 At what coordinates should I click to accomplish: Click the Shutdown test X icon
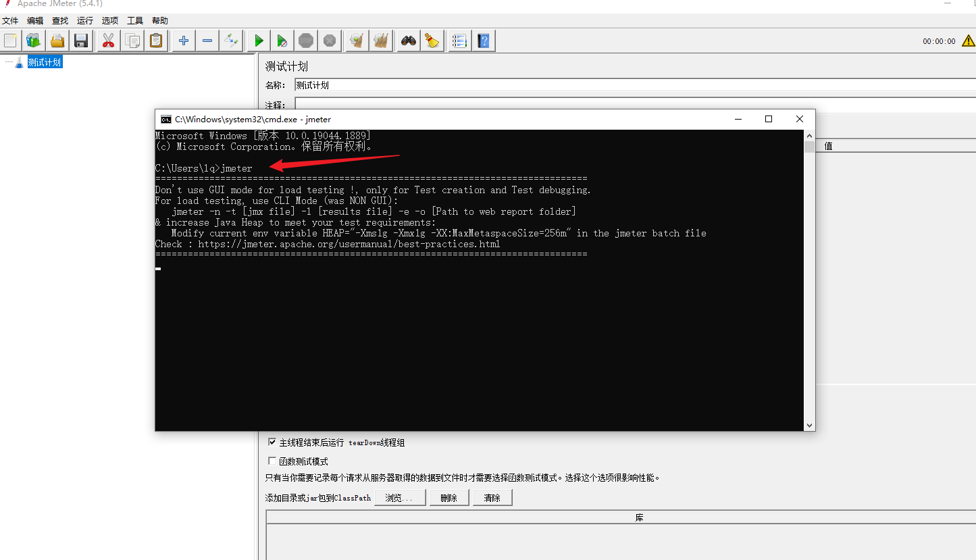coord(330,41)
